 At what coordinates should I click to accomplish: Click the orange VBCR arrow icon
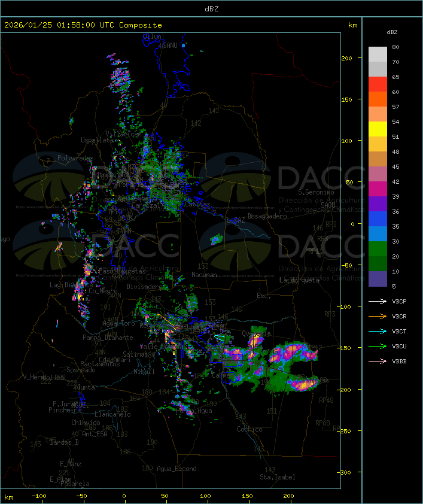point(378,316)
